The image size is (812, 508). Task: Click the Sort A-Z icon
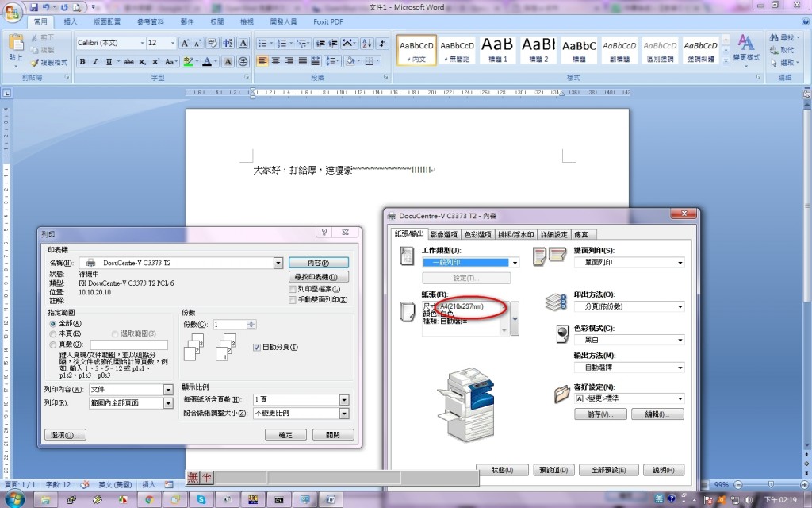point(366,44)
